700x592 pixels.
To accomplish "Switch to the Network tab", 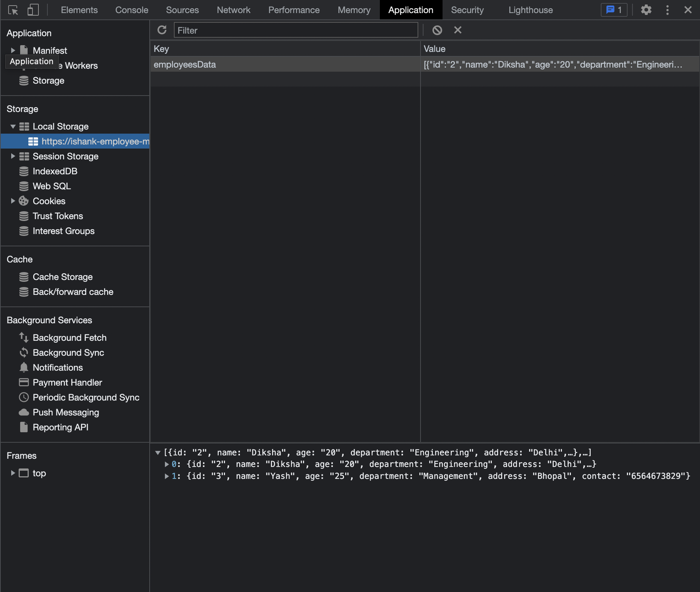I will [x=234, y=10].
